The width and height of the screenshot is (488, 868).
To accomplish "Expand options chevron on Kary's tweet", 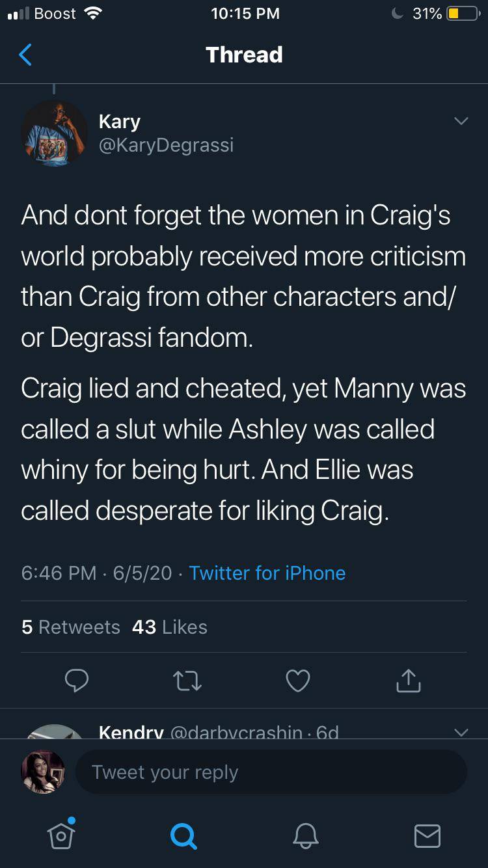I will pos(461,122).
